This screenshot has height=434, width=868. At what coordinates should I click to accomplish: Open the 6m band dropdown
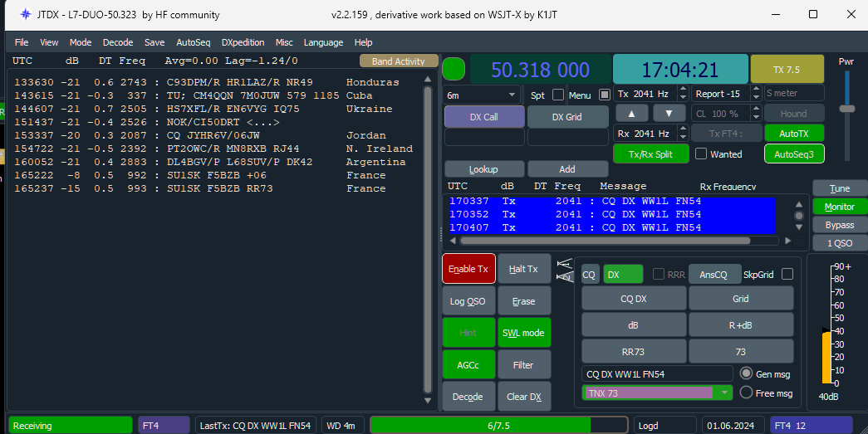pyautogui.click(x=482, y=95)
